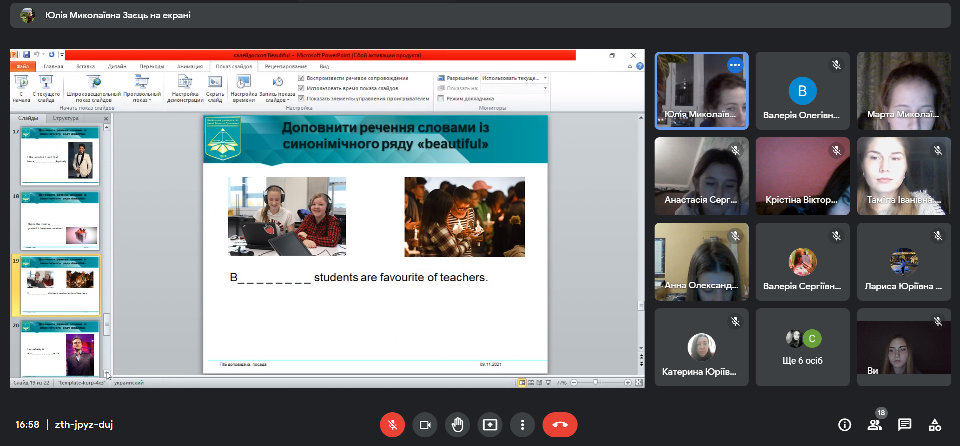Select slide 20 thumbnail

coord(60,349)
